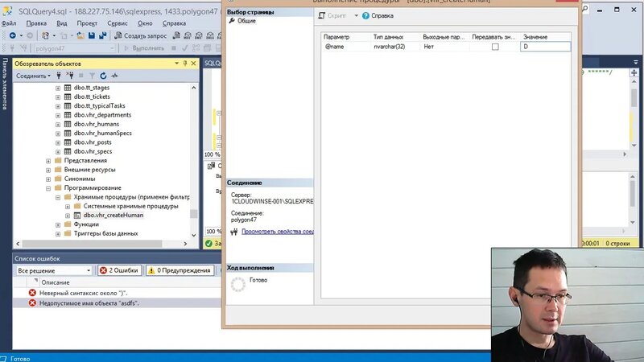
Task: Select the dbo.vhr_posts table item
Action: (x=93, y=142)
